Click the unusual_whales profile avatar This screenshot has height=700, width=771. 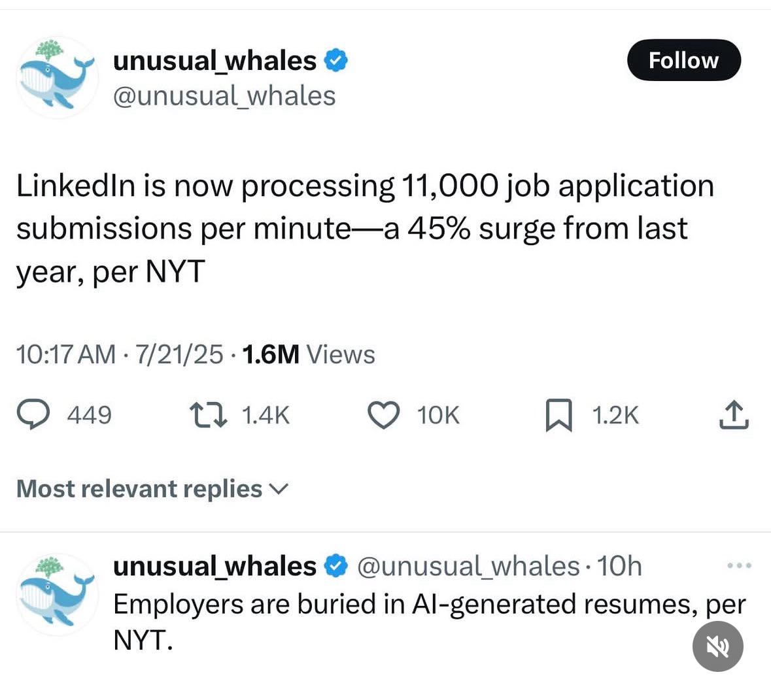coord(57,76)
